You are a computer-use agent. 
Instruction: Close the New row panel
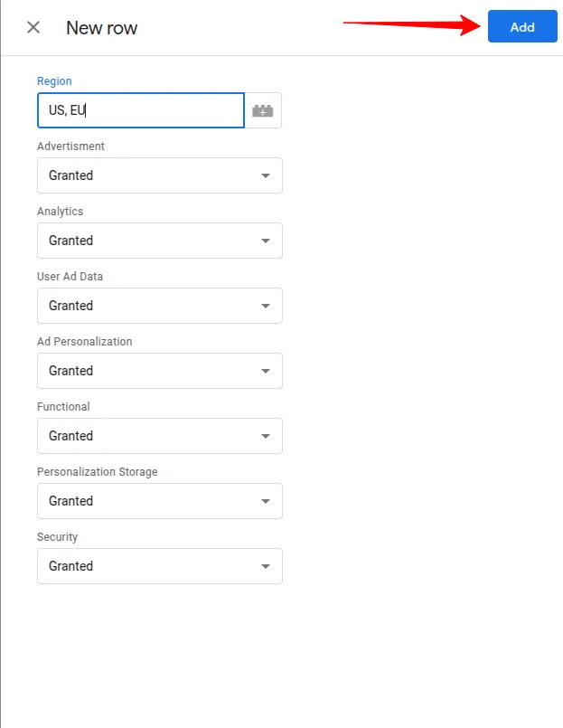coord(33,27)
